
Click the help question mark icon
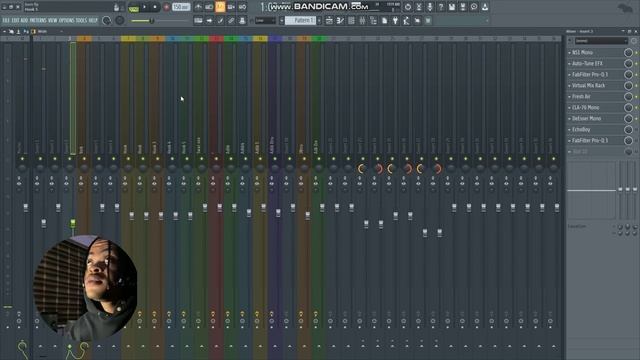pyautogui.click(x=441, y=7)
